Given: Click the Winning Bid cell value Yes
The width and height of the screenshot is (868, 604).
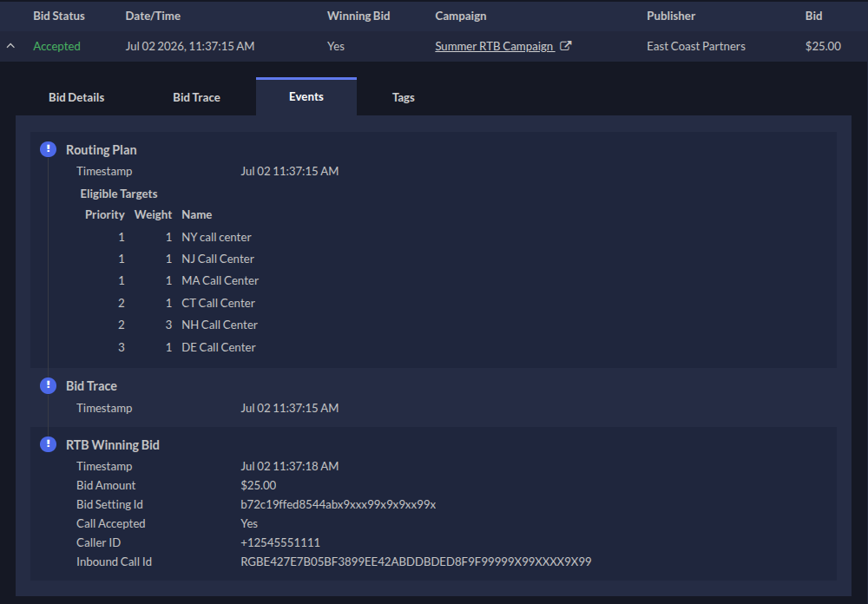Looking at the screenshot, I should tap(335, 47).
